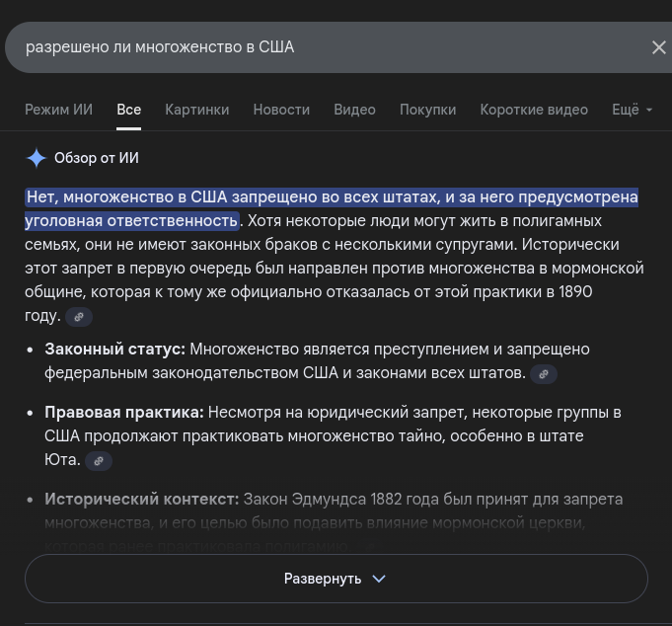
Task: Focus the search input field
Action: point(316,47)
